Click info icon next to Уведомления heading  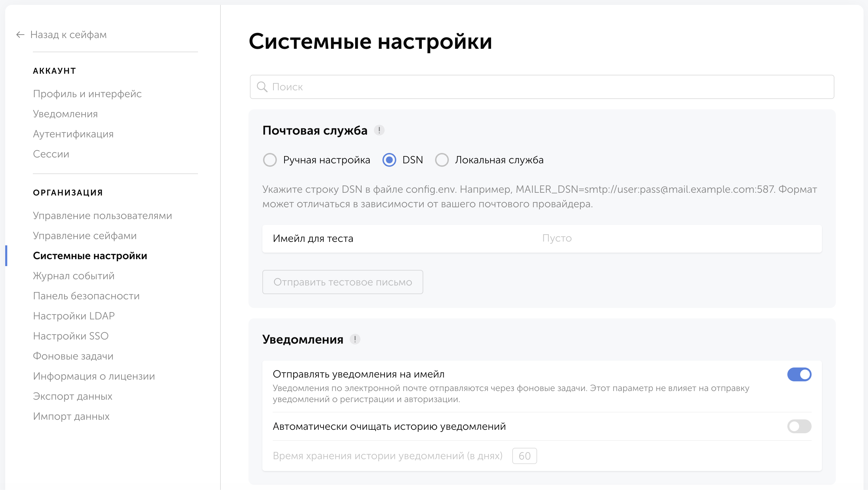(355, 339)
